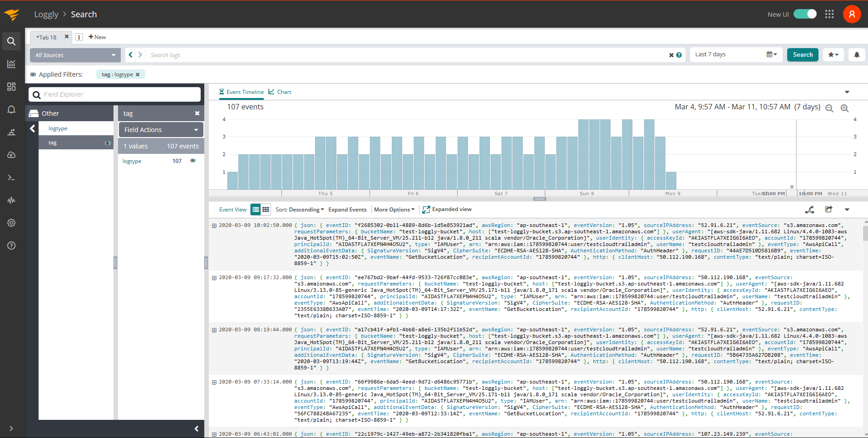
Task: Open the Dashboards grid icon
Action: tap(11, 87)
